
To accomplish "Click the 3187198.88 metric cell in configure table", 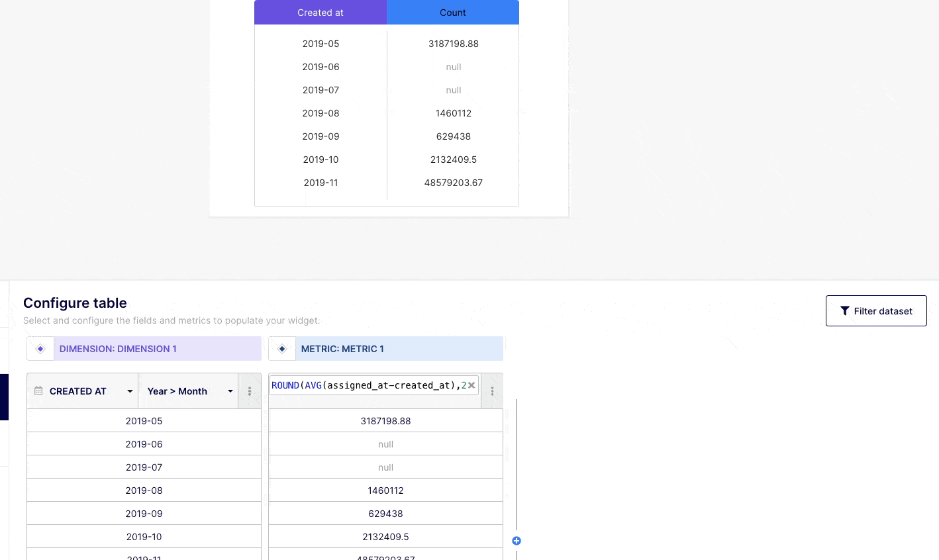I will coord(385,421).
